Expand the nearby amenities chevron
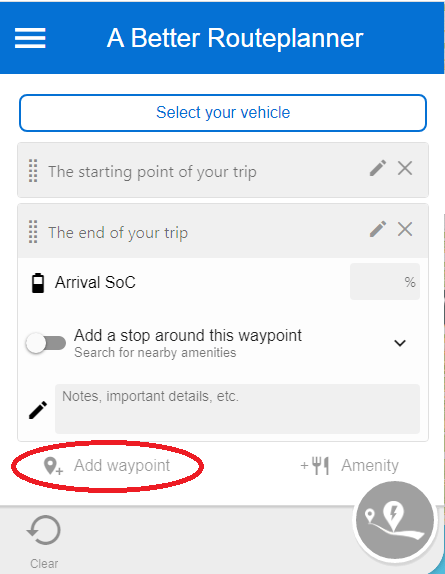The image size is (445, 574). point(400,343)
